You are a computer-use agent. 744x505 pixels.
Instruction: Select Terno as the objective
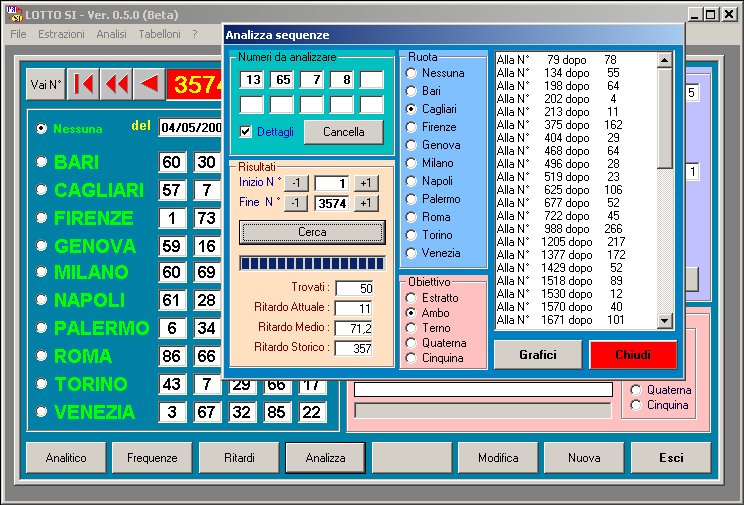pyautogui.click(x=411, y=328)
